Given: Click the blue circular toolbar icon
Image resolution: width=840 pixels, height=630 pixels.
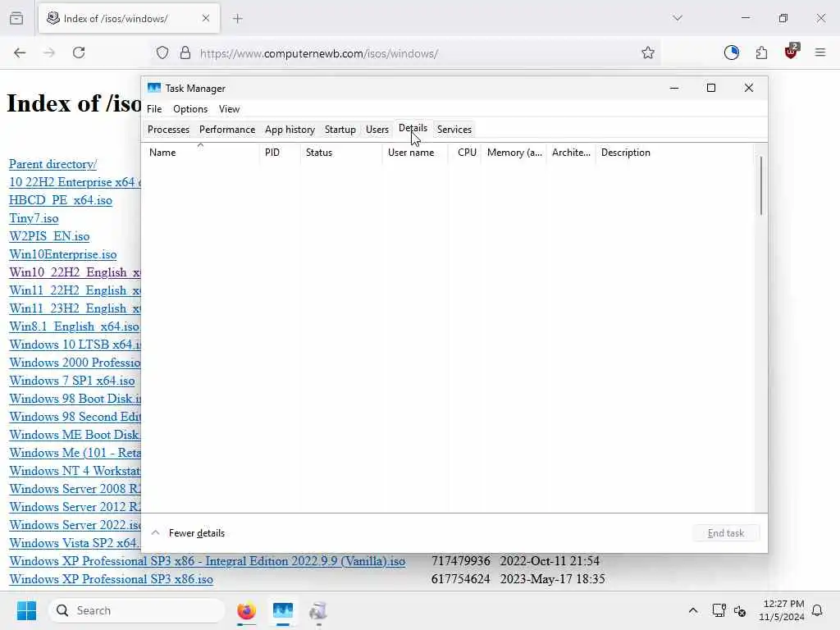Looking at the screenshot, I should pyautogui.click(x=731, y=52).
